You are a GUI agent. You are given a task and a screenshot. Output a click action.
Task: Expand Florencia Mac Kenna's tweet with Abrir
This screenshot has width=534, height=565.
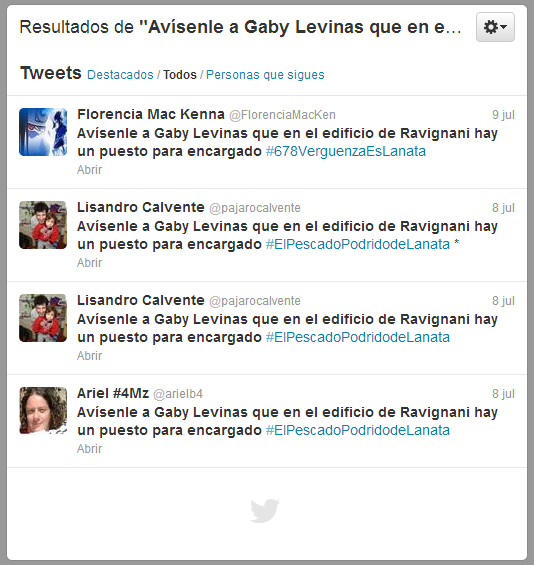click(89, 170)
